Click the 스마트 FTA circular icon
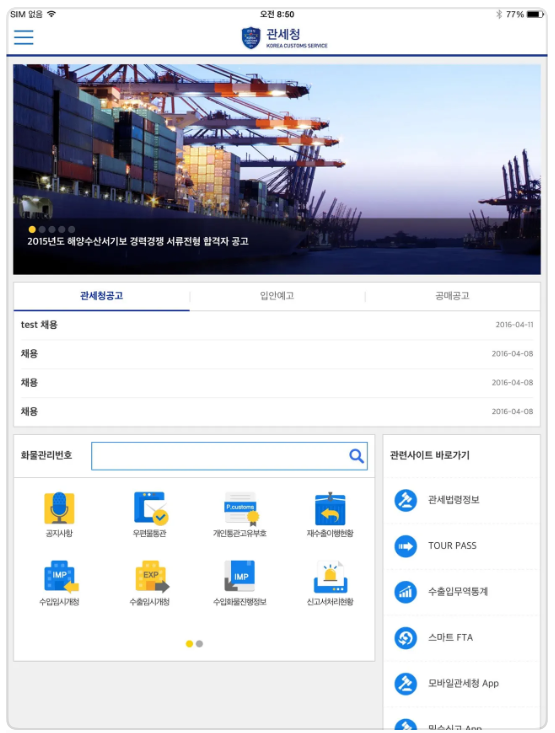555x733 pixels. [405, 638]
